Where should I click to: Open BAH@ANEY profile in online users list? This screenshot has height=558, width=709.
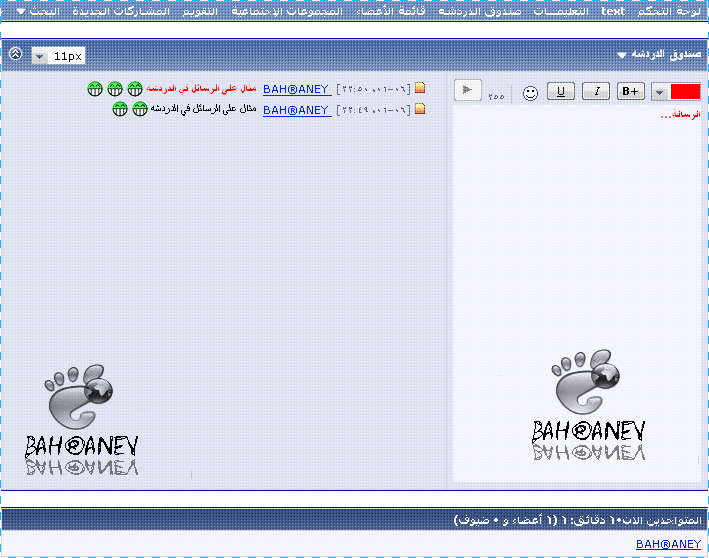coord(668,543)
